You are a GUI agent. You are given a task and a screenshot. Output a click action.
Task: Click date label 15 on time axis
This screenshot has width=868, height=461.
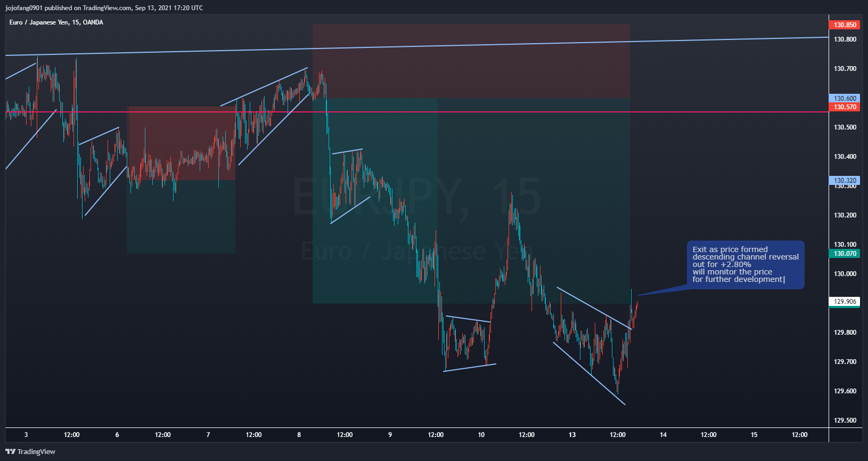coord(754,435)
